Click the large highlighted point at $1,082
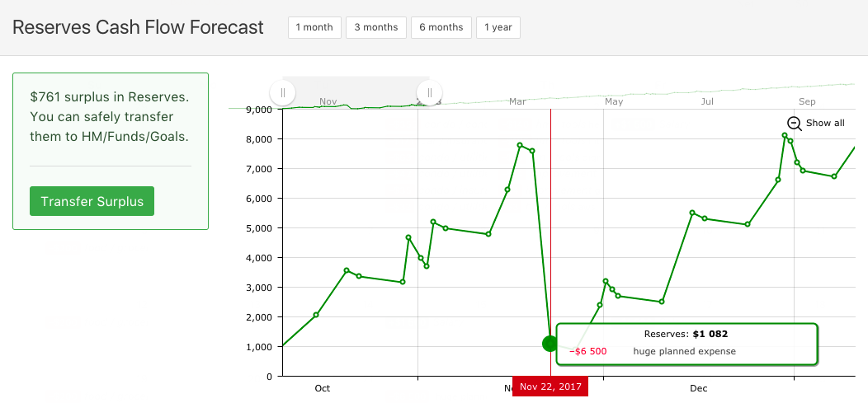 [550, 344]
